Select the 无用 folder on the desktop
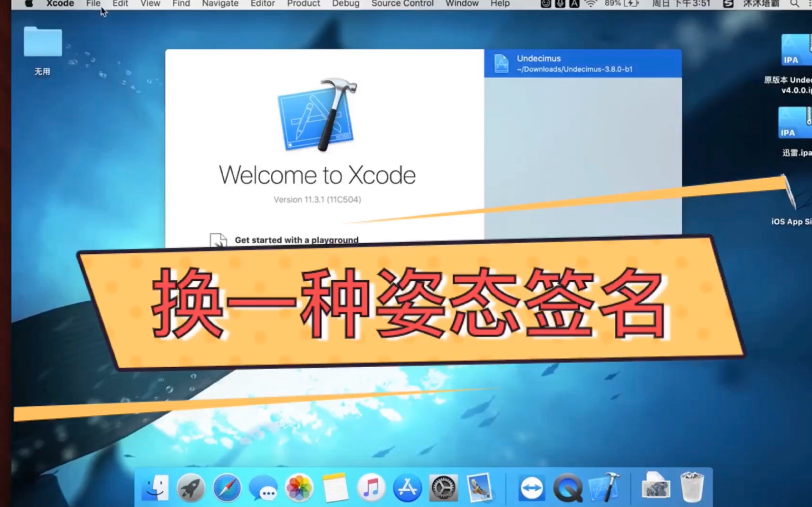The width and height of the screenshot is (812, 507). (x=43, y=50)
